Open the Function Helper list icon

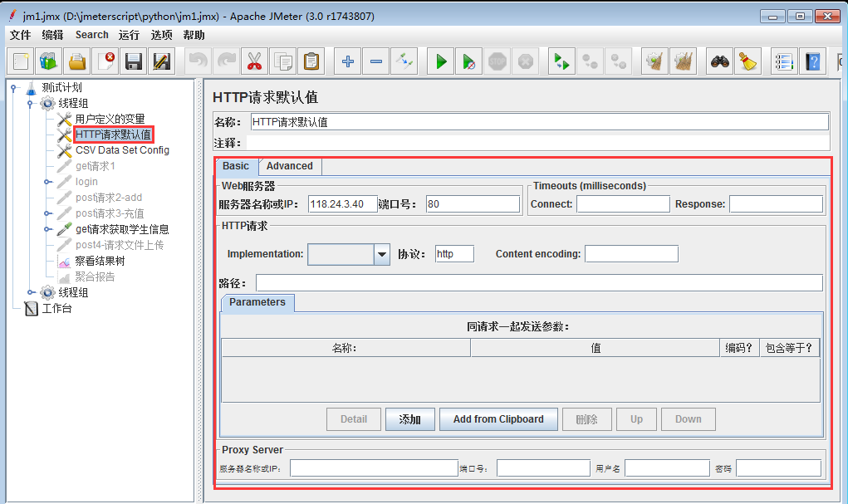(784, 61)
